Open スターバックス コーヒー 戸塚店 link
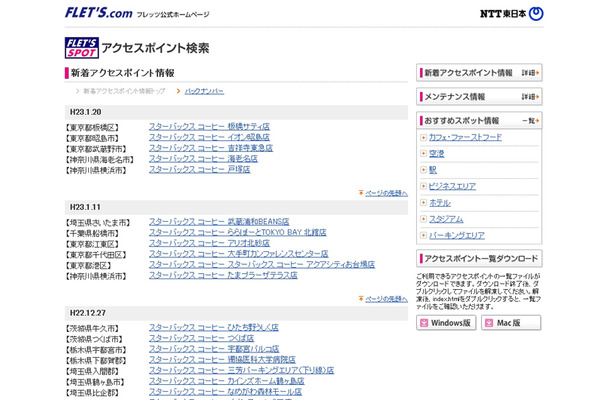610x400 pixels. [200, 169]
